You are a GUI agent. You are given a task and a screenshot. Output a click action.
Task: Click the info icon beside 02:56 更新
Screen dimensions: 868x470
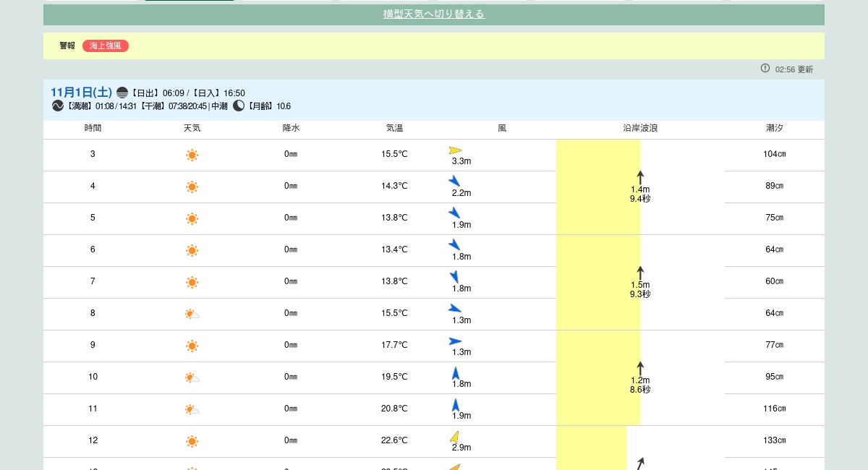[x=765, y=69]
